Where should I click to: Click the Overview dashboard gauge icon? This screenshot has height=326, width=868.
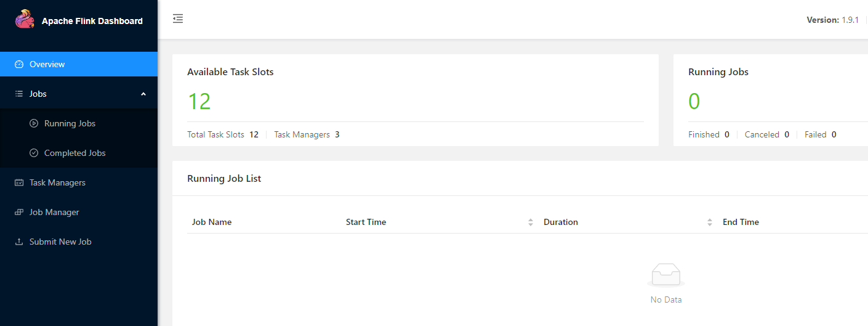(19, 64)
